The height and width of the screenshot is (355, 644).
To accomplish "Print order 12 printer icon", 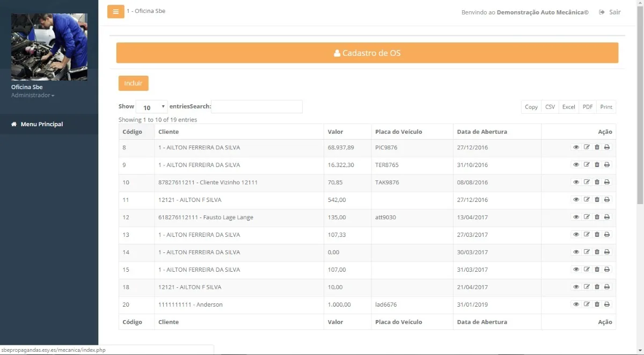I will click(x=607, y=217).
